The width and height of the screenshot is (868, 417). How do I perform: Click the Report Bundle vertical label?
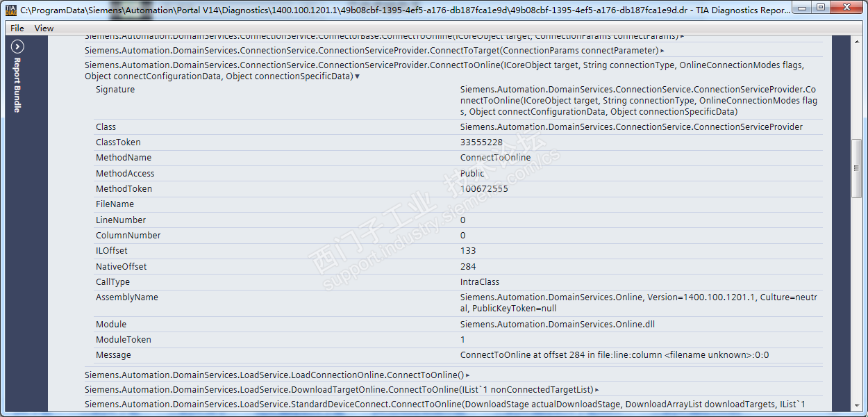(18, 85)
